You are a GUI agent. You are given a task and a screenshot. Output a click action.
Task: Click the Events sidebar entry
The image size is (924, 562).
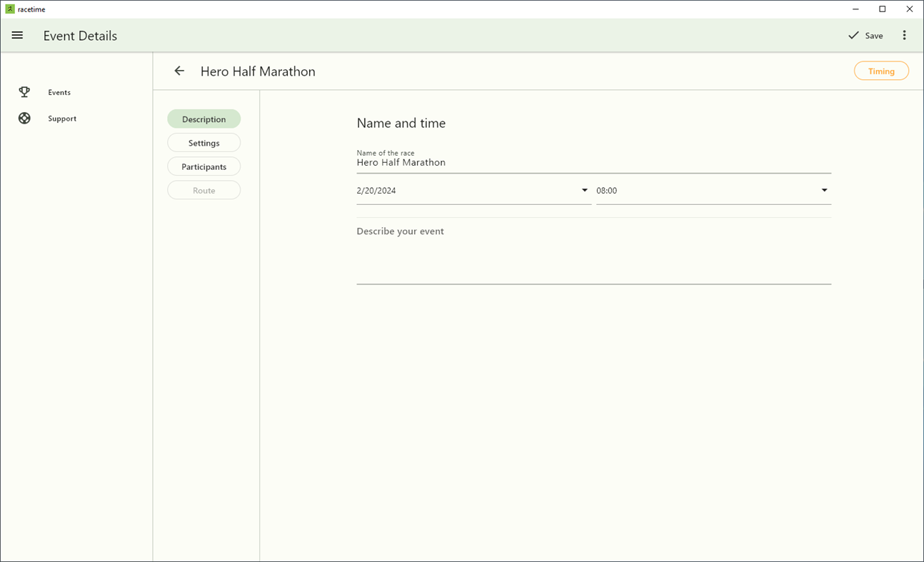[59, 92]
